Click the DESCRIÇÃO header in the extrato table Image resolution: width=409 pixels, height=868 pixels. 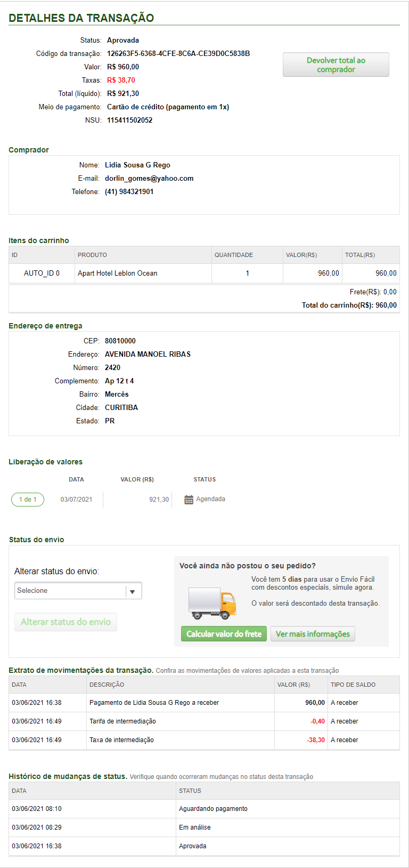click(107, 685)
